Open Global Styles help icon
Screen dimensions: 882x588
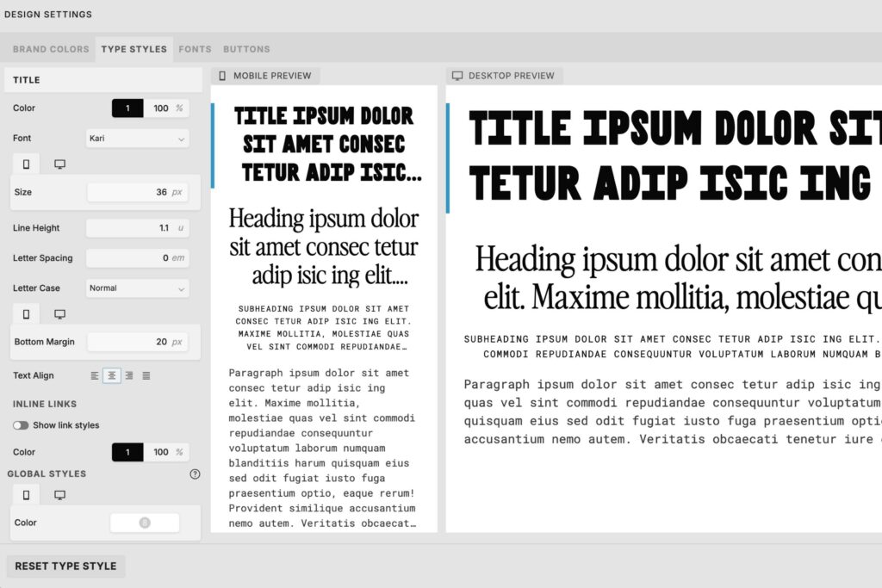tap(195, 473)
